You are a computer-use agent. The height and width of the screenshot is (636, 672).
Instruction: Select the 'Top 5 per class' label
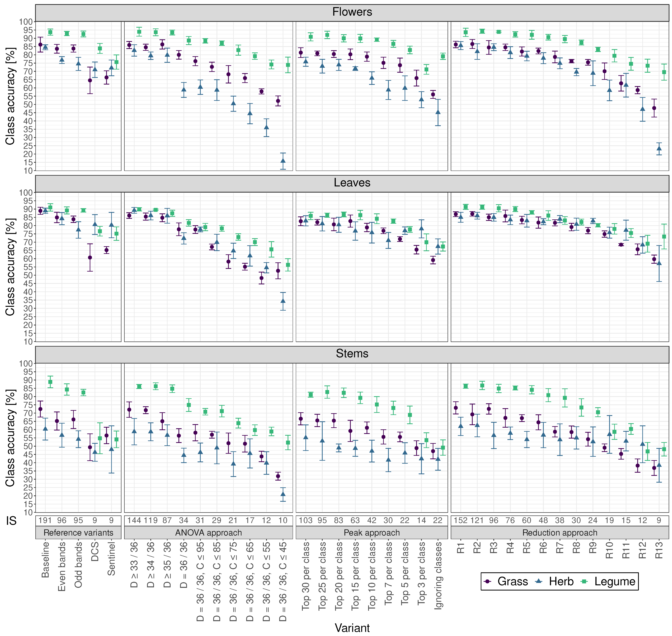point(405,574)
